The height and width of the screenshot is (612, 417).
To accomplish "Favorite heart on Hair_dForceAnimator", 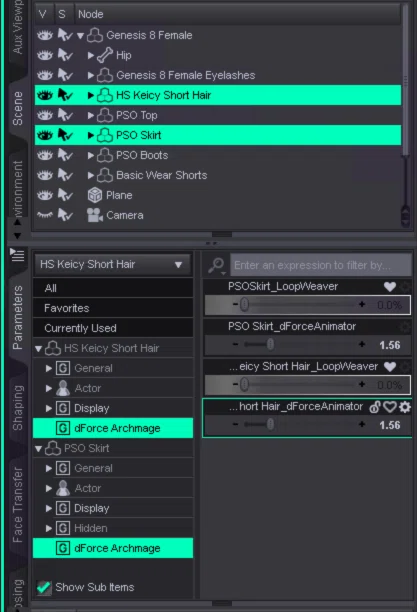I will 390,407.
